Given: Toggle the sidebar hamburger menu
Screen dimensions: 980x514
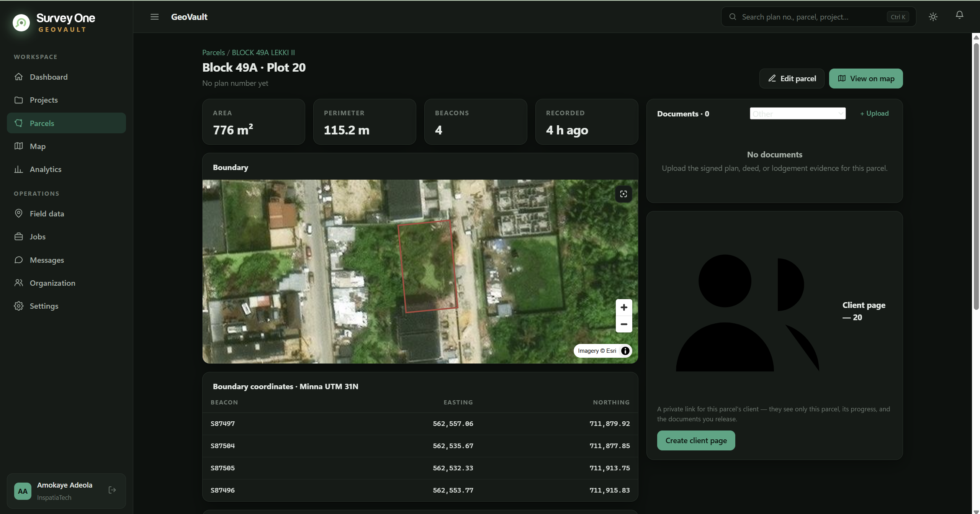Looking at the screenshot, I should coord(154,17).
